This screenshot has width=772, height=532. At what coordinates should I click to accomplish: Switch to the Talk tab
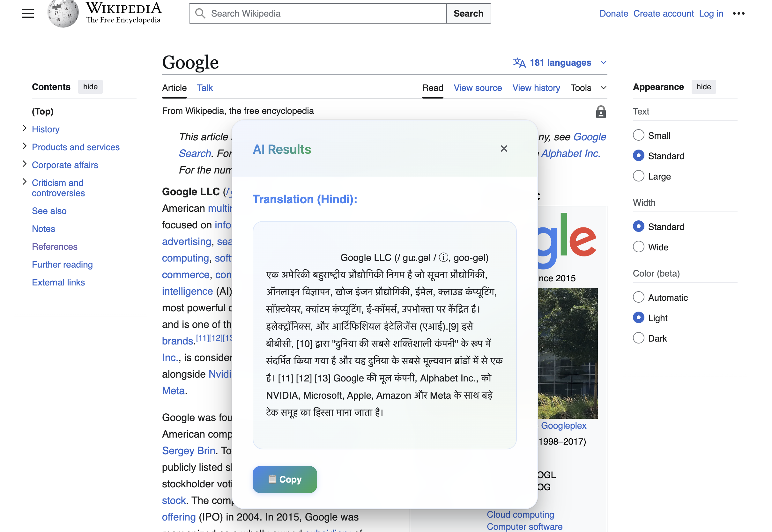tap(205, 88)
